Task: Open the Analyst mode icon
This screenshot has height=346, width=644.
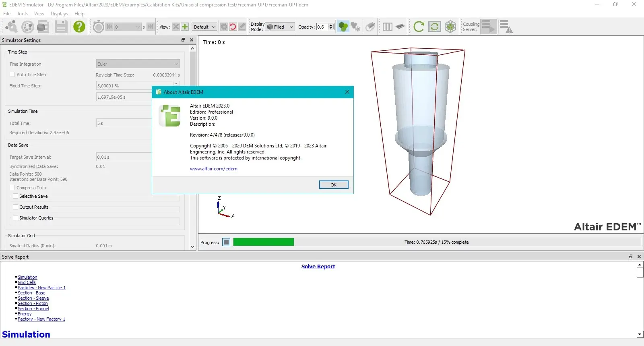Action: [x=43, y=27]
